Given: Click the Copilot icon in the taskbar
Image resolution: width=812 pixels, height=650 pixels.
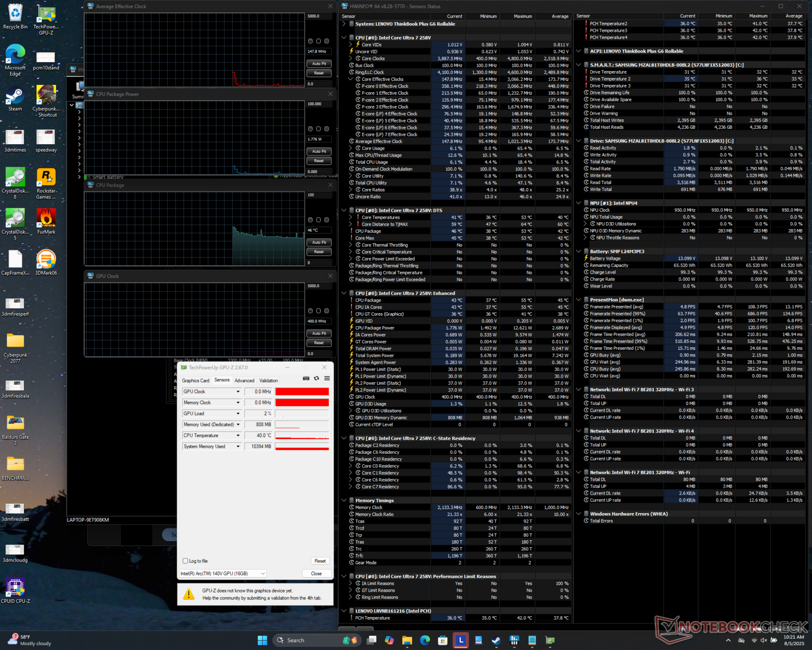Looking at the screenshot, I should (x=389, y=640).
